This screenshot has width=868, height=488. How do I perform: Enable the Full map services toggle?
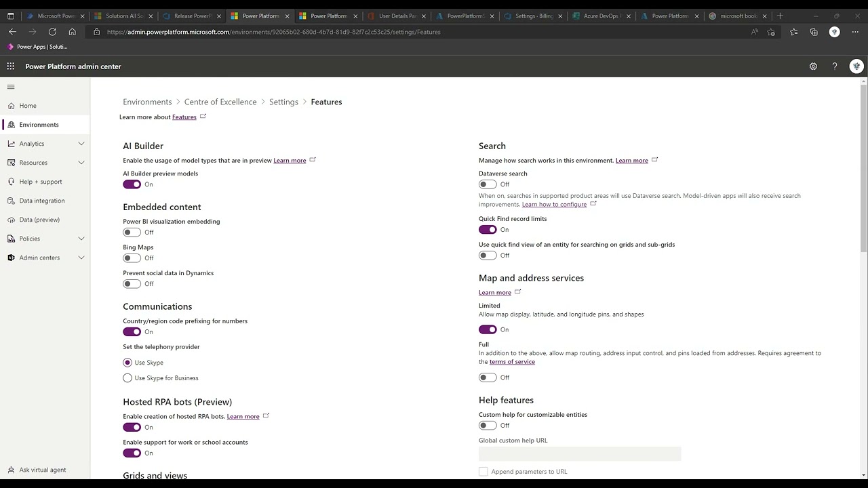pyautogui.click(x=488, y=378)
